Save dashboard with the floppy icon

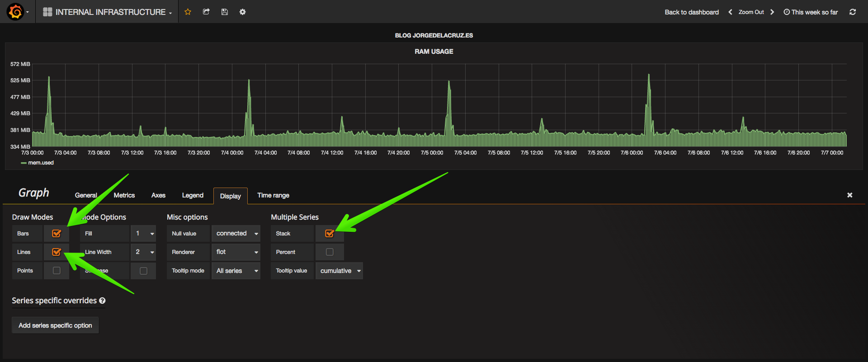(225, 12)
